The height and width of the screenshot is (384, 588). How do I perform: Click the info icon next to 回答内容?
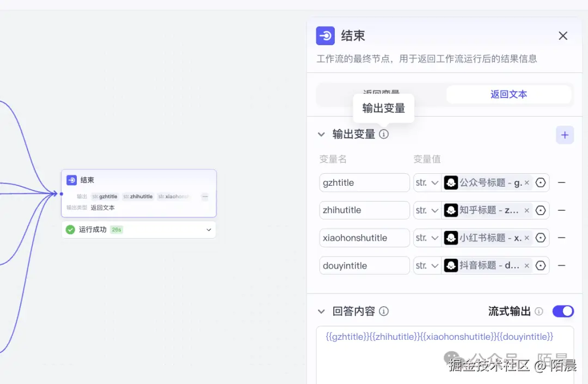pyautogui.click(x=384, y=311)
